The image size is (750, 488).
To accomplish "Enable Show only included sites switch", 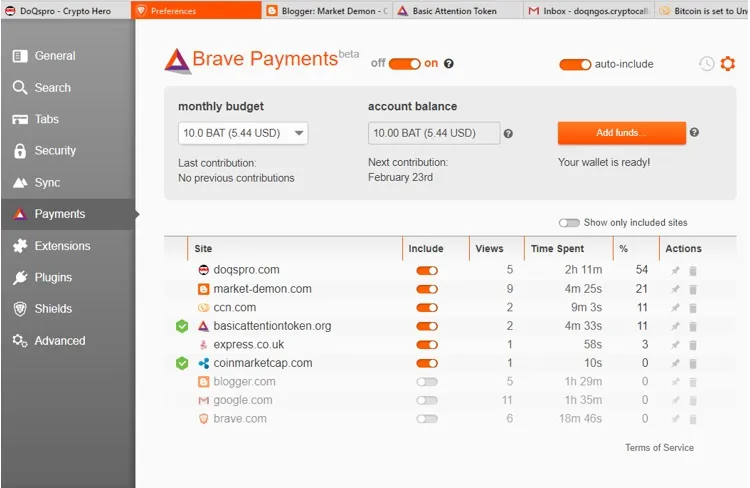I will point(569,223).
